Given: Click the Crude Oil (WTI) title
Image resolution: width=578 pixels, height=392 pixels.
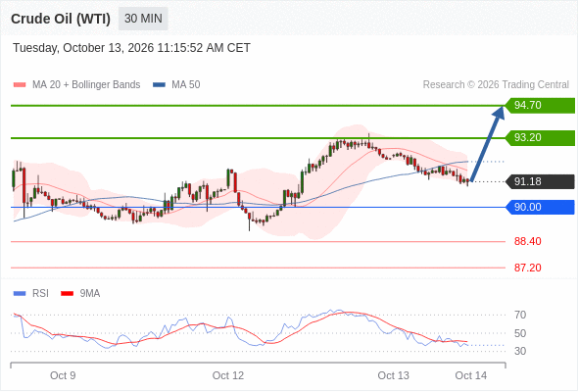Looking at the screenshot, I should 61,19.
